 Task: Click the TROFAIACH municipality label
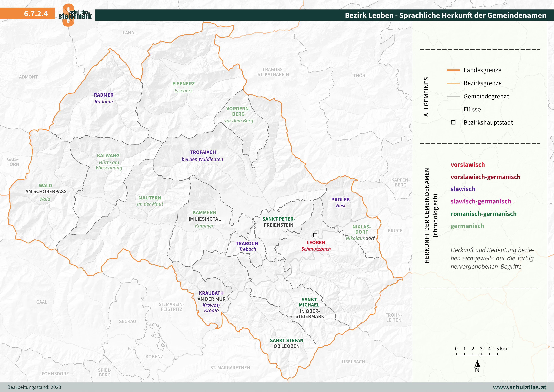click(203, 152)
